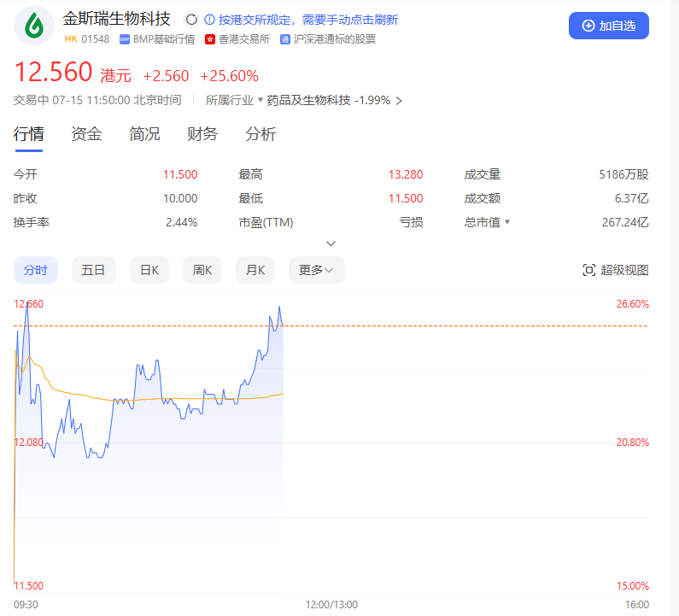Click the info icon before 按港交所规定

coord(209,20)
